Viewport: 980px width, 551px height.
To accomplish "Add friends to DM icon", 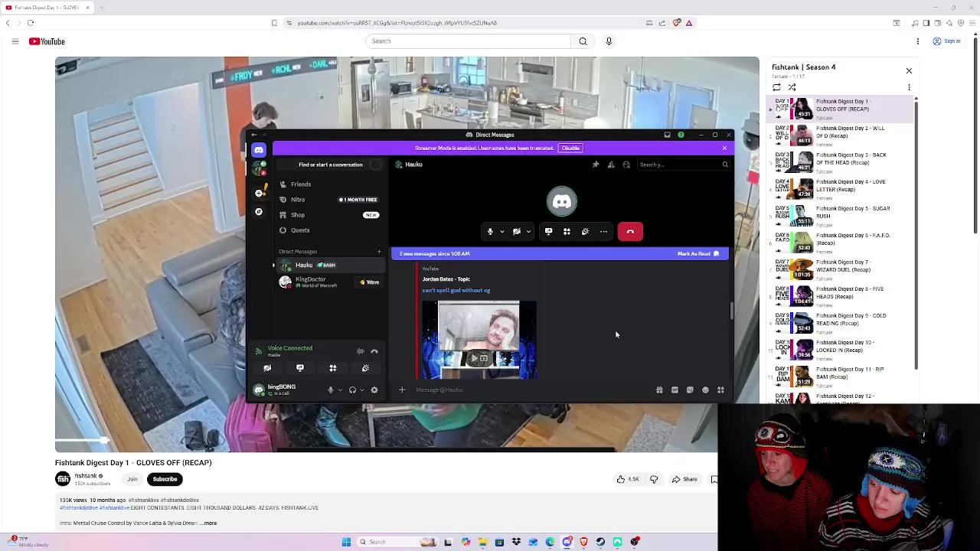I will [x=611, y=165].
